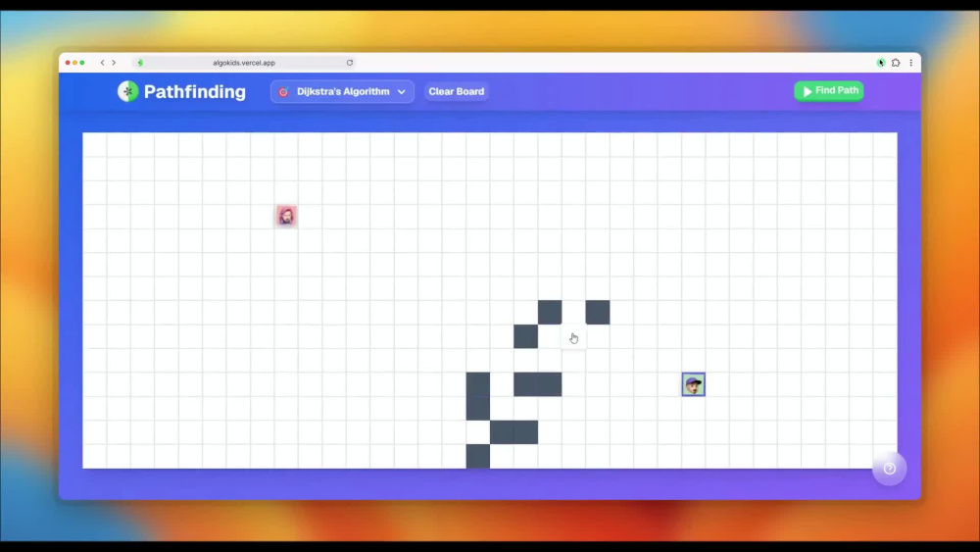
Task: Start the Find Path button
Action: tap(829, 90)
